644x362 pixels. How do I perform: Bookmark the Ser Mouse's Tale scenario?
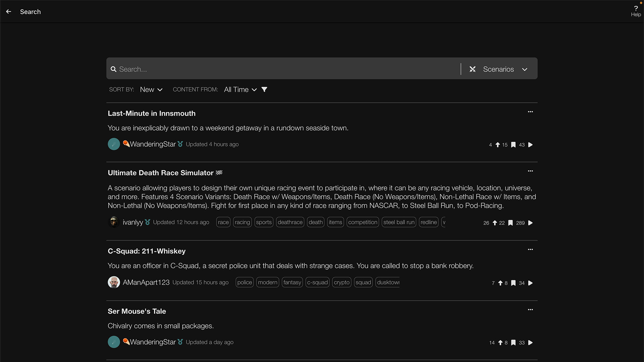tap(514, 343)
